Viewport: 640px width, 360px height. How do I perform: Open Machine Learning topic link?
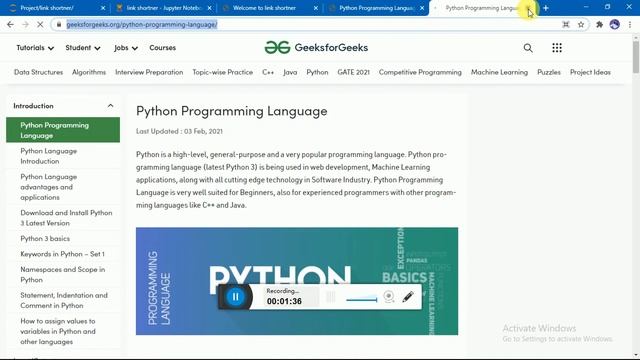(x=499, y=72)
